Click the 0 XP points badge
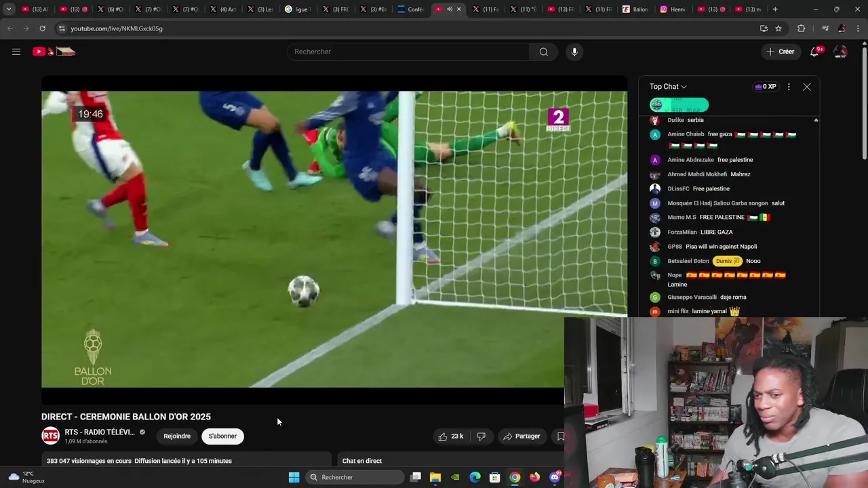This screenshot has height=488, width=868. coord(766,87)
